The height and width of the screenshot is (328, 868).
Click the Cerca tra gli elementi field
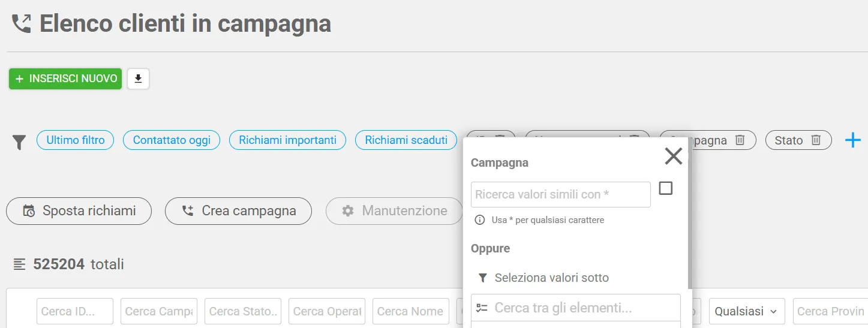(x=576, y=308)
